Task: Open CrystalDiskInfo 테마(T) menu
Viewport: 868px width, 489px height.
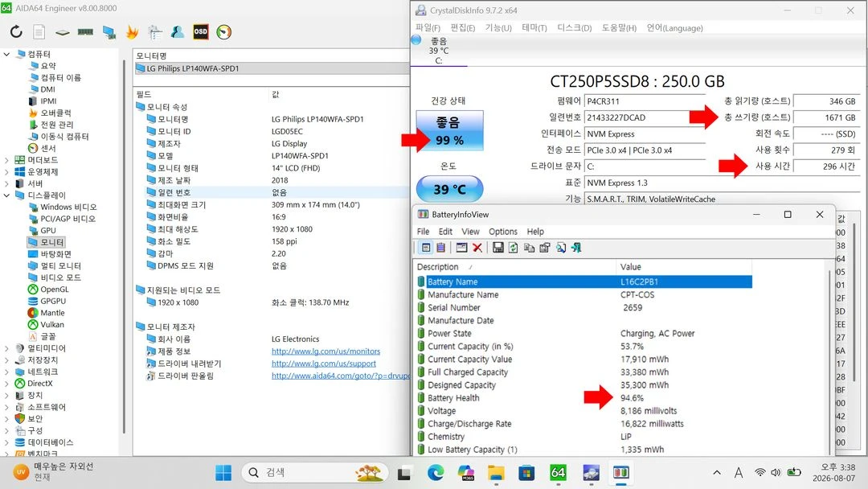Action: 534,27
